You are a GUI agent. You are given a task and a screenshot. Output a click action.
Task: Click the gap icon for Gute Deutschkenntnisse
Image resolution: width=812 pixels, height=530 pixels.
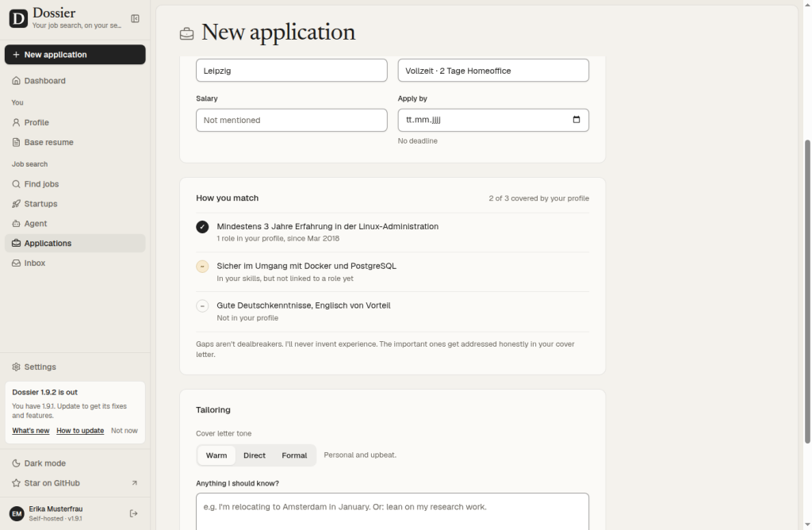click(202, 306)
